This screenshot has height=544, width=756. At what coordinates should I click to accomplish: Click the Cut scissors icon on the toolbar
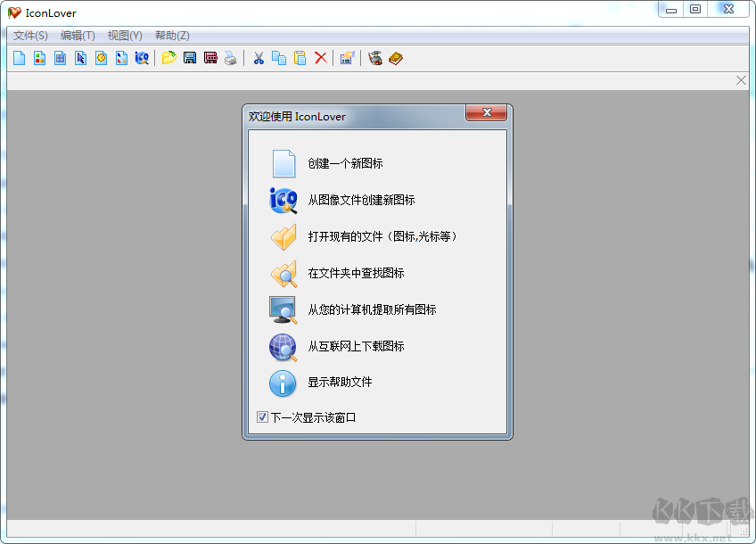[x=259, y=57]
